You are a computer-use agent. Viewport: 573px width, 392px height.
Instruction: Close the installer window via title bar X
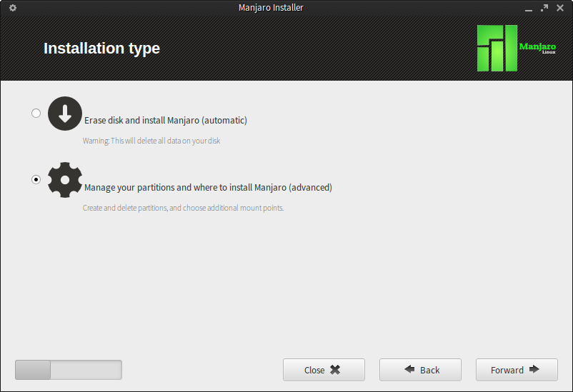tap(560, 8)
